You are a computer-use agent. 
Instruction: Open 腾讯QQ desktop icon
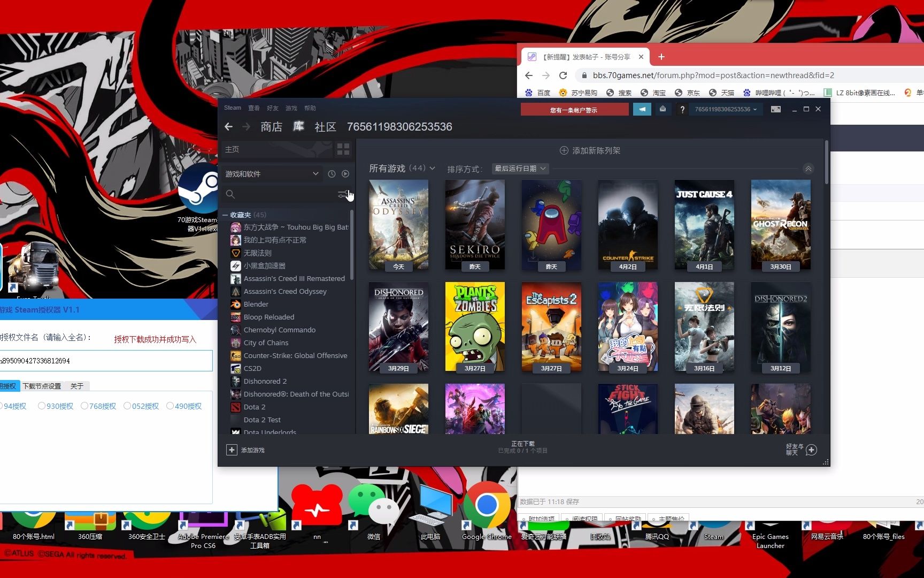click(x=657, y=530)
